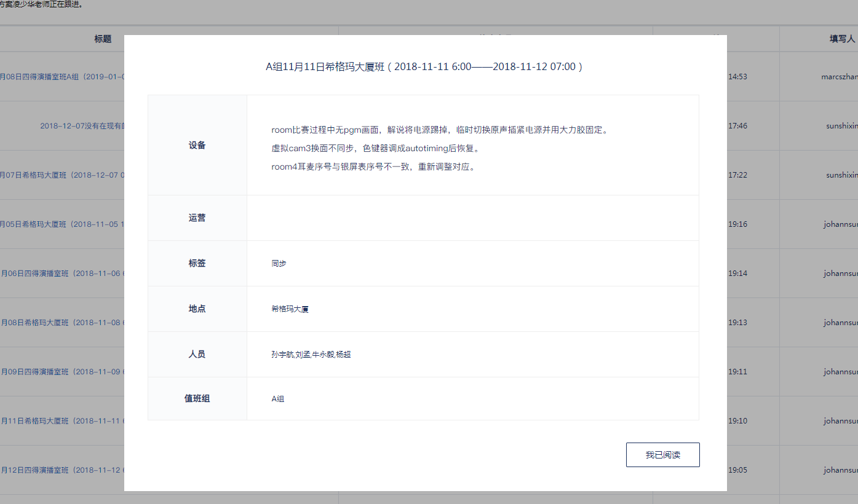Open the 09日四得演播室班 2018-11-09 link

point(62,372)
